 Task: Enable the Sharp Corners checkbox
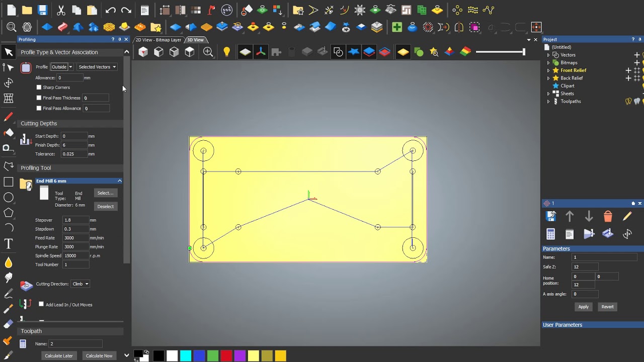coord(39,87)
